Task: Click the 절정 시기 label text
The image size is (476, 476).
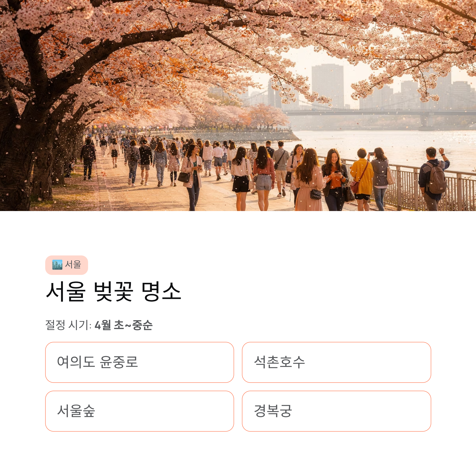Action: click(x=68, y=325)
